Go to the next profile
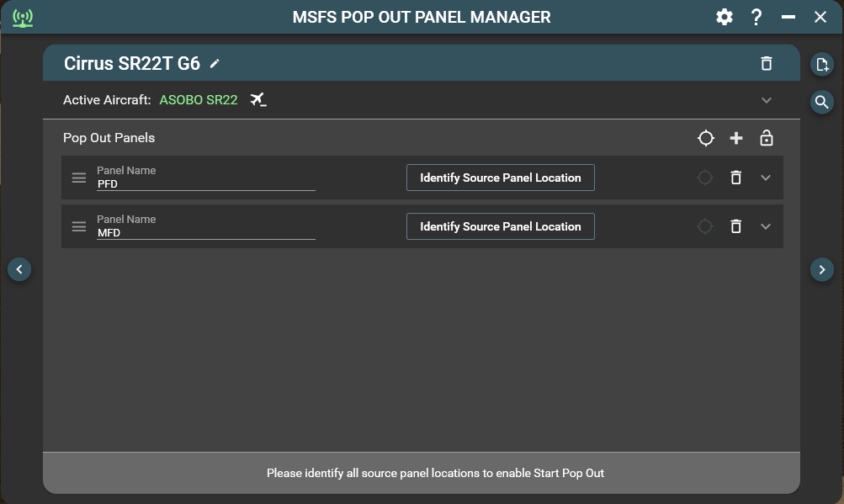844x504 pixels. point(821,269)
